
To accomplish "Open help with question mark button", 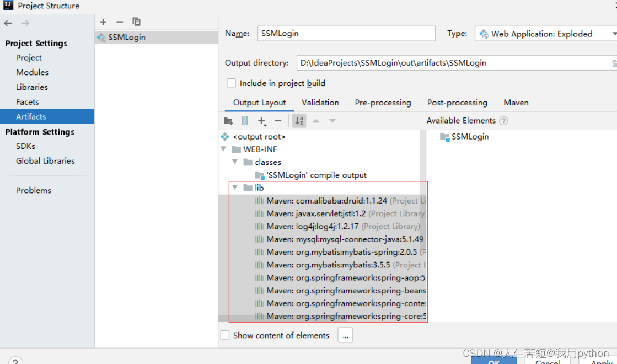I will pos(15,361).
